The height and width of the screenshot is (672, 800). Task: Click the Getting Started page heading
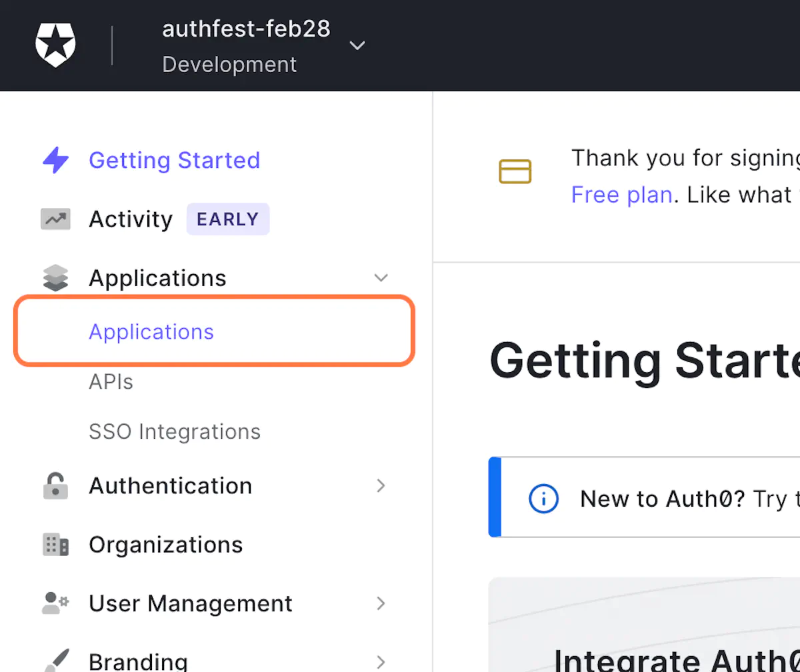645,361
